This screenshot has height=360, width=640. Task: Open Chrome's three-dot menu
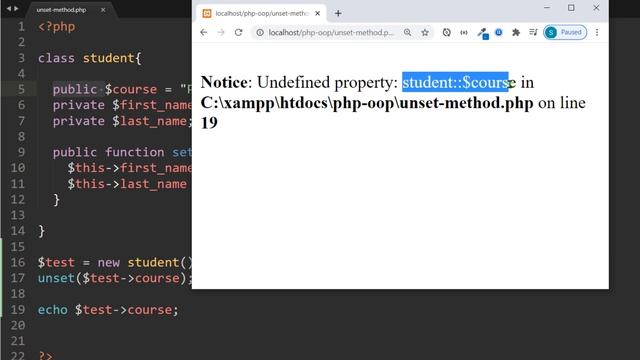[x=597, y=32]
